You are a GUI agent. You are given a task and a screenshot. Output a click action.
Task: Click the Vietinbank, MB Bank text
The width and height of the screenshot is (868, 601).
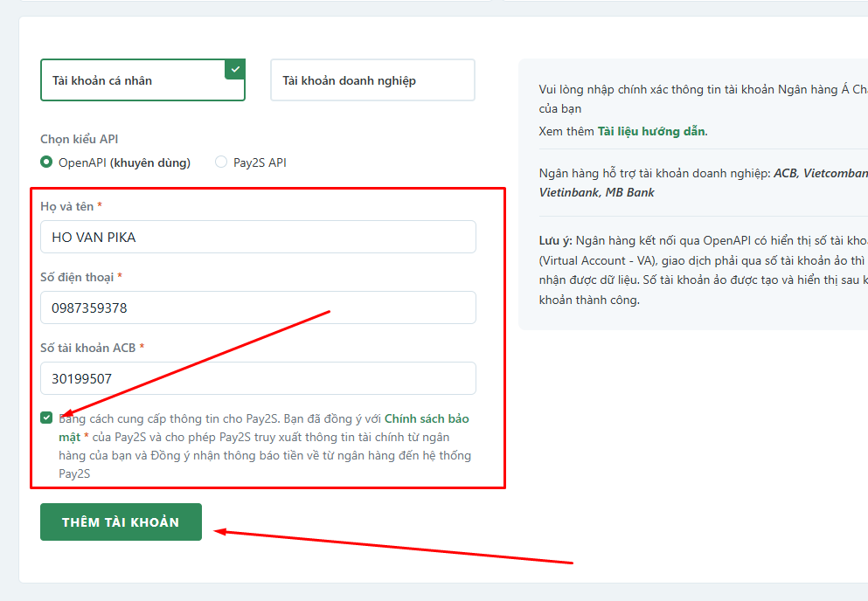pos(597,192)
